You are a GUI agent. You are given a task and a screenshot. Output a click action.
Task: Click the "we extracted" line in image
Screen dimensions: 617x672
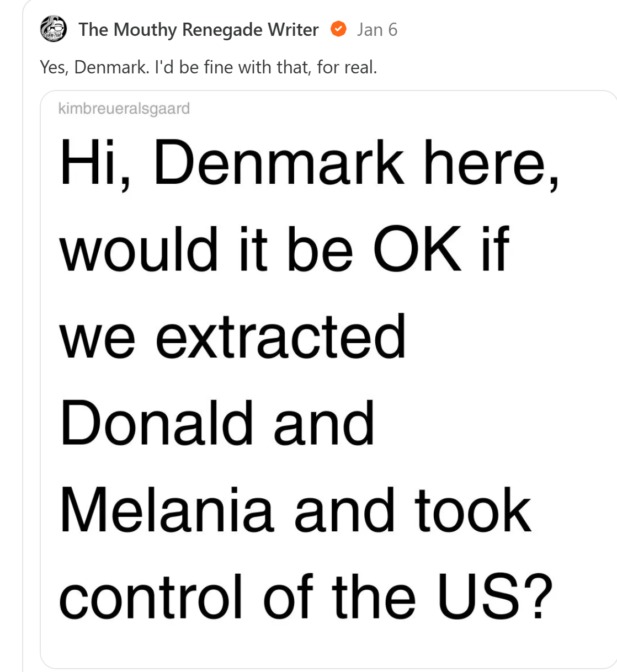(232, 336)
